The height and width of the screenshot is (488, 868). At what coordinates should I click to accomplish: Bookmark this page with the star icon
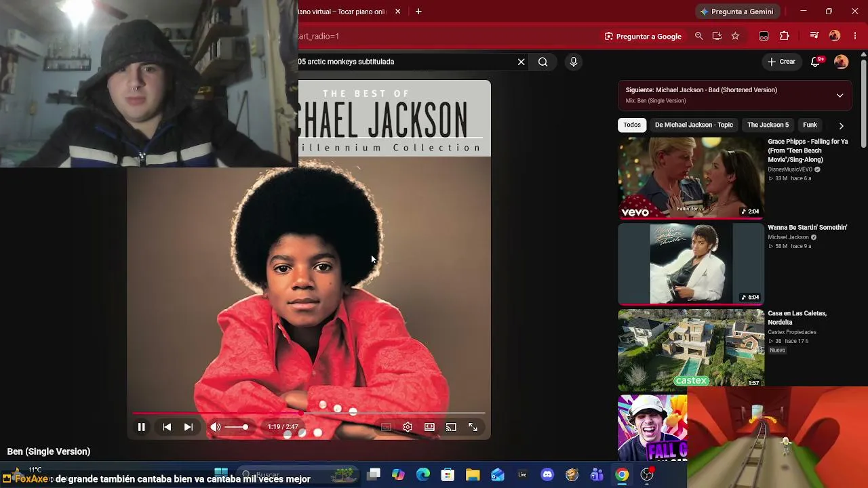coord(735,36)
